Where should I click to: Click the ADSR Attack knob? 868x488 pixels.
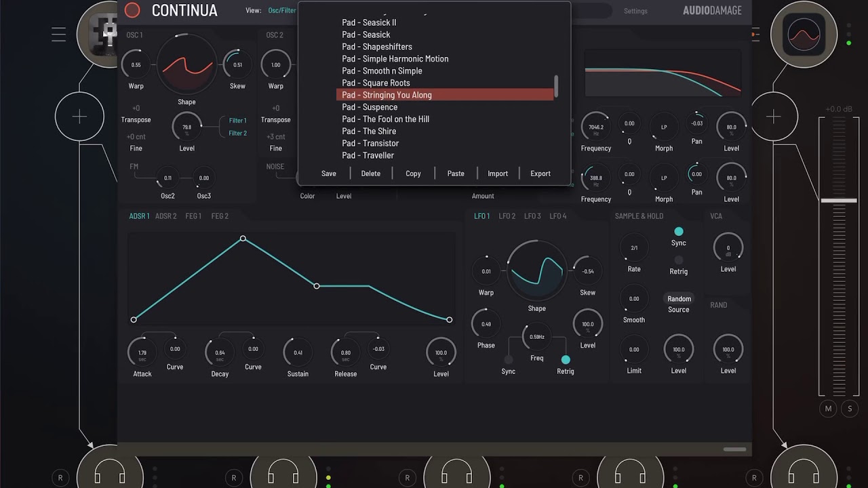click(142, 352)
